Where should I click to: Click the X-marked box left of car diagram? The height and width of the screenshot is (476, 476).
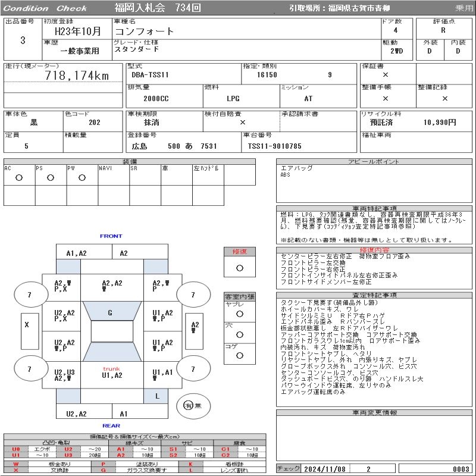[26, 325]
